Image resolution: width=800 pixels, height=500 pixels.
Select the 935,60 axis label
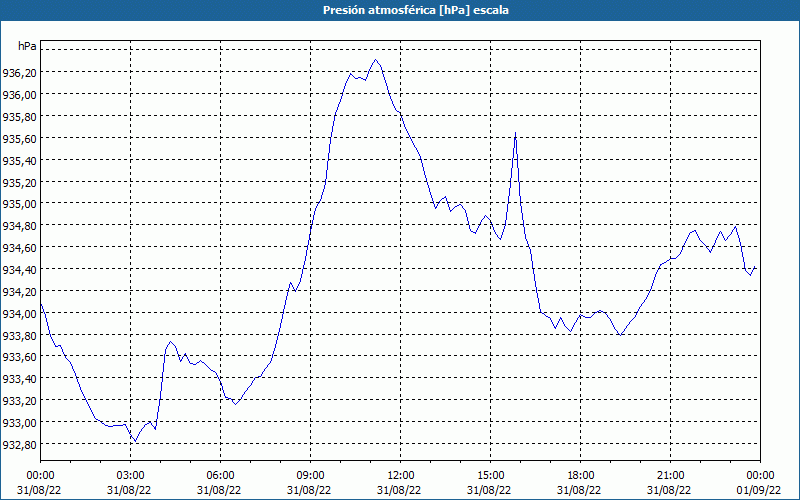tap(19, 139)
